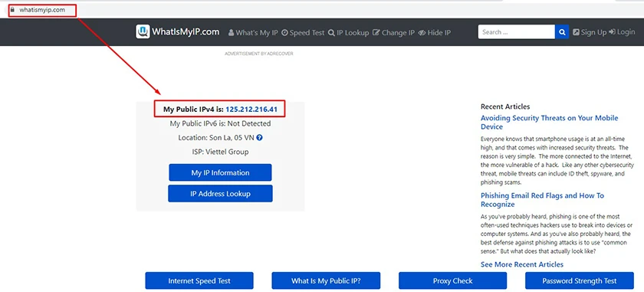Viewport: 644px width, 292px height.
Task: Open the Login link
Action: pos(622,32)
